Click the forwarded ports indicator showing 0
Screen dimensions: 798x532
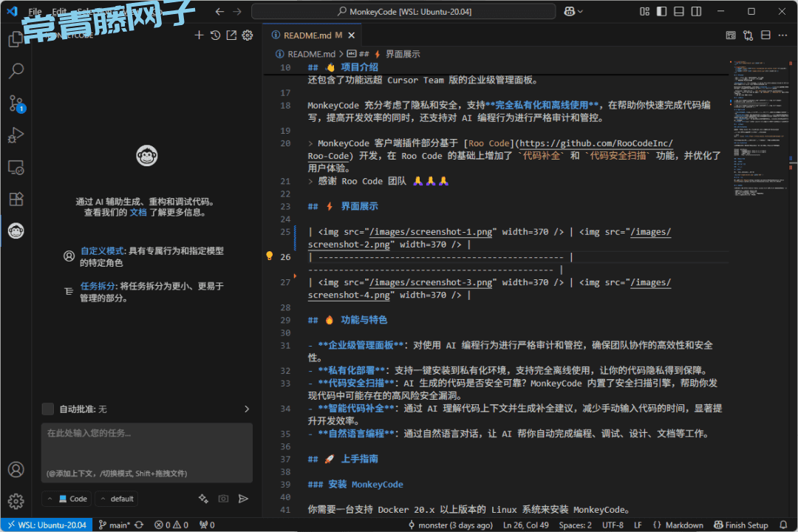coord(207,525)
